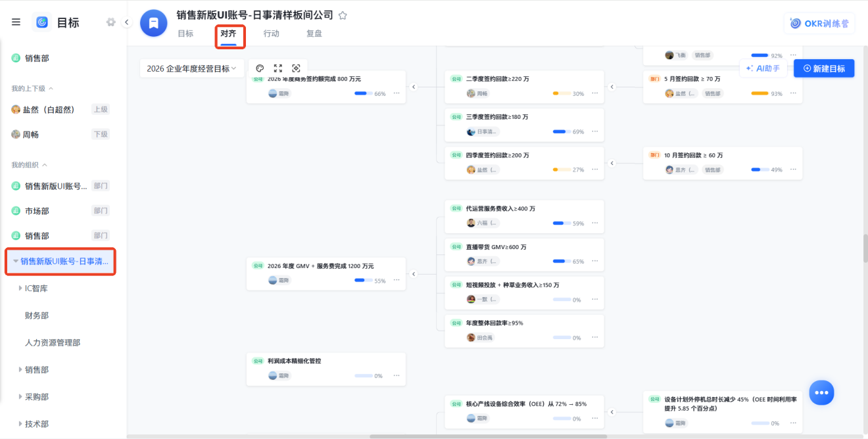Open more options on 利润成本精细化管控 card

[x=396, y=375]
